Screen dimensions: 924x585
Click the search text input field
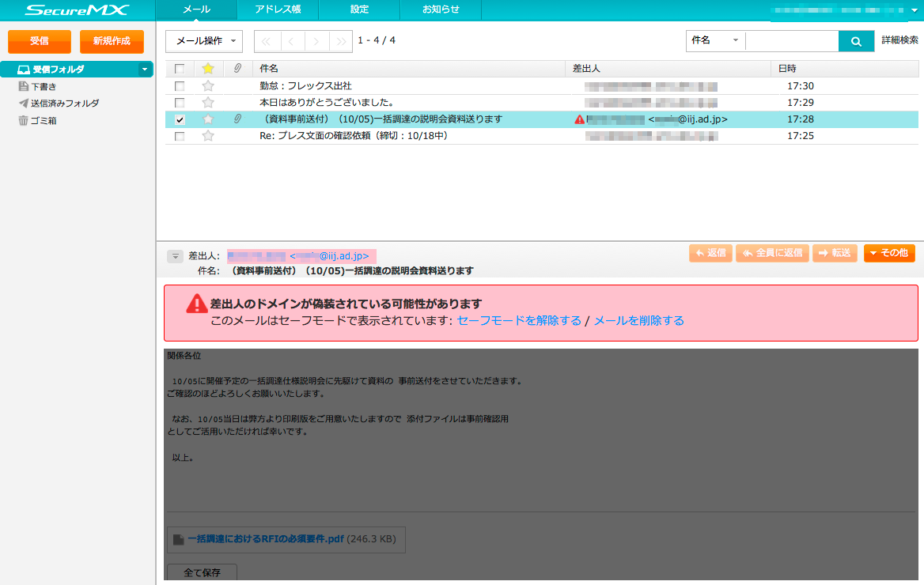point(791,41)
